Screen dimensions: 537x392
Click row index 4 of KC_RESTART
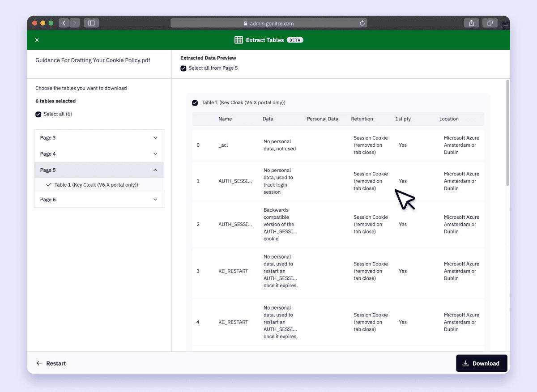point(198,322)
